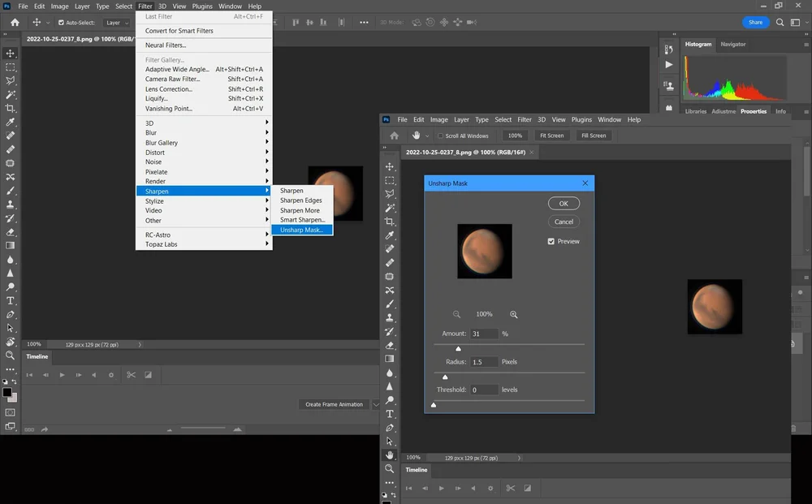
Task: Open the Layer dropdown next to Auto-Select
Action: click(116, 23)
